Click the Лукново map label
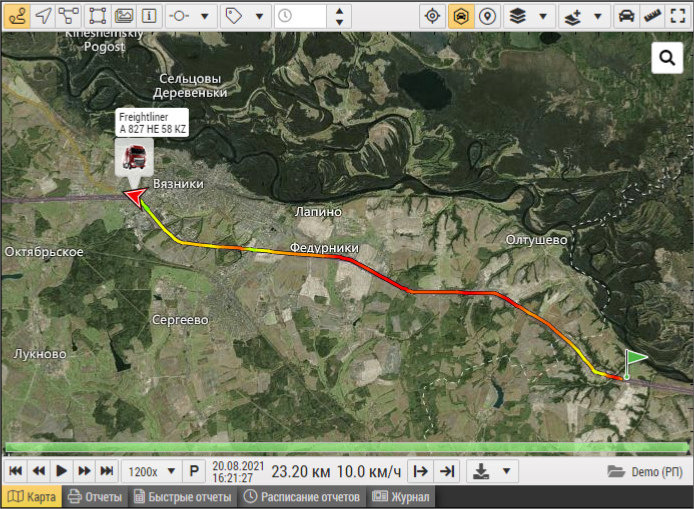 [x=40, y=354]
